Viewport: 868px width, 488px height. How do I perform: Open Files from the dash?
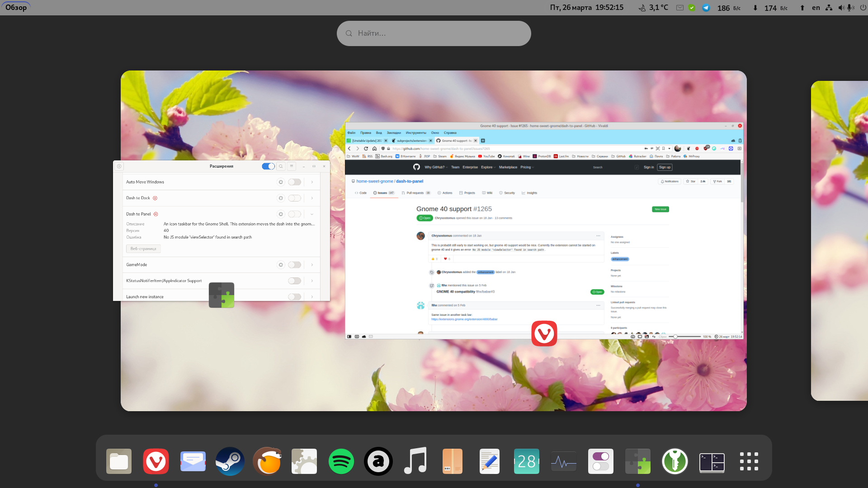[x=119, y=461]
